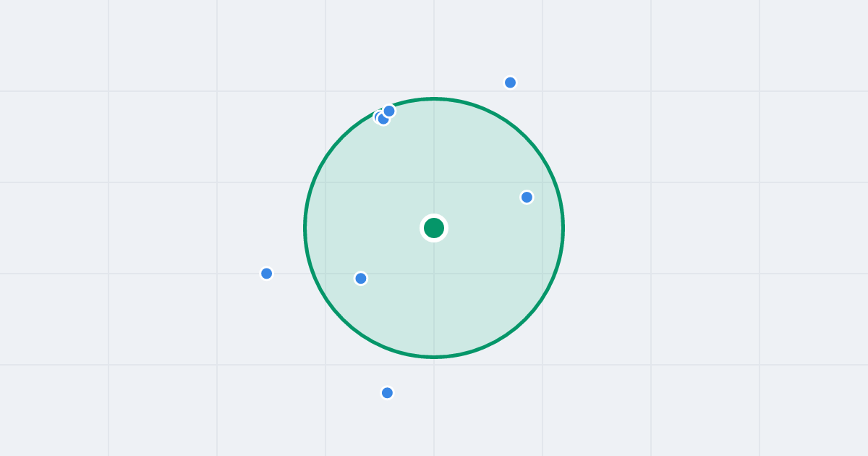Click the blue dot outside circle's upper right
The height and width of the screenshot is (456, 868).
(x=510, y=83)
